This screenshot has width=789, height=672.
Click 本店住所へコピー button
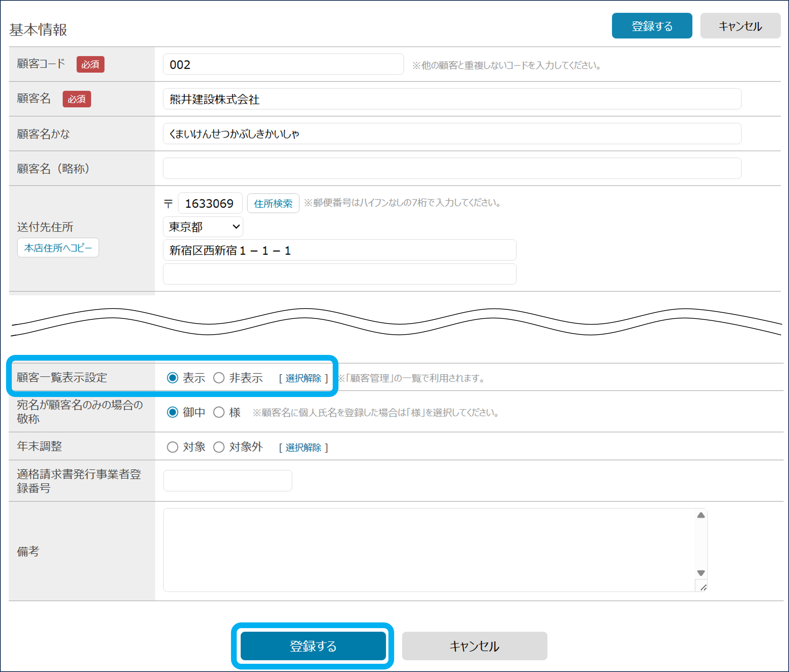(x=58, y=248)
